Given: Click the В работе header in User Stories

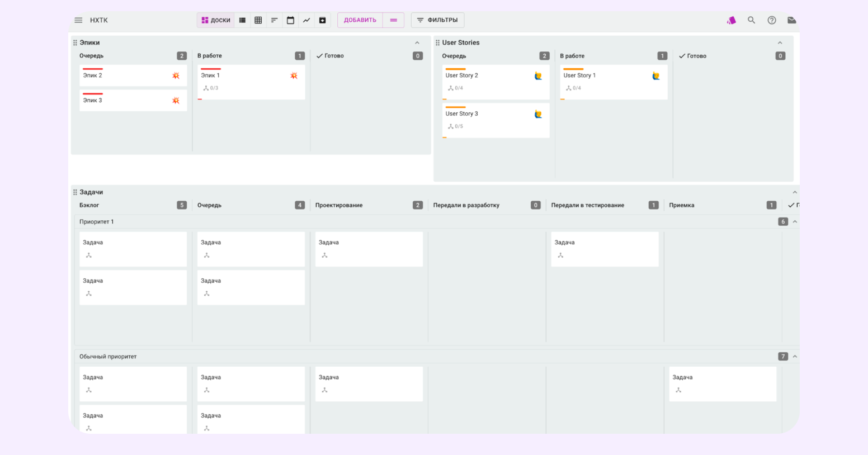Looking at the screenshot, I should 572,56.
